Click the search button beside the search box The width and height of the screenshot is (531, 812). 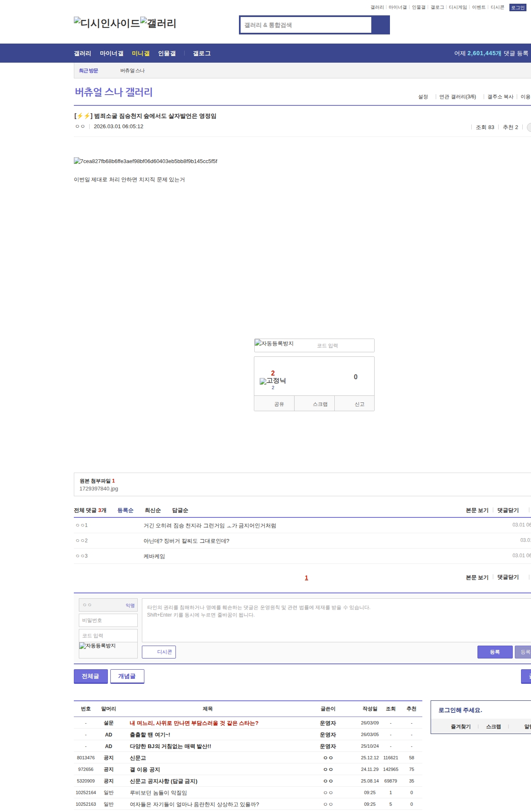point(380,25)
